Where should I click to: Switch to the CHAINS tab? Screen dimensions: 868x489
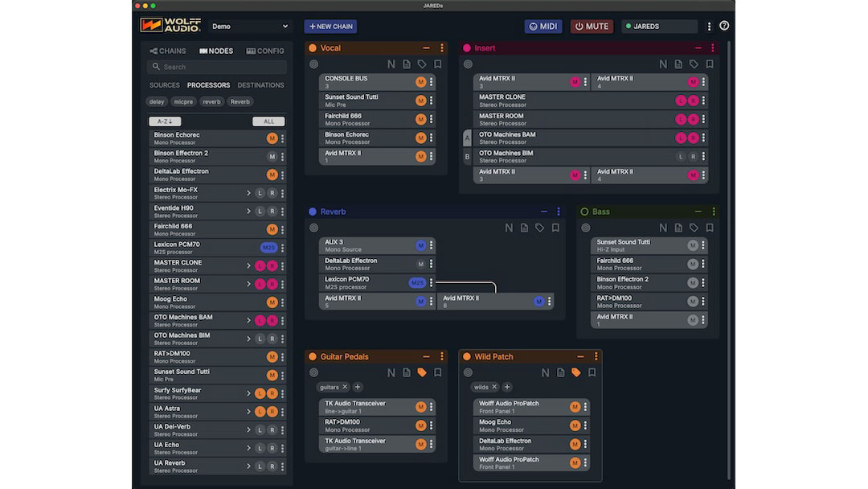[x=168, y=51]
